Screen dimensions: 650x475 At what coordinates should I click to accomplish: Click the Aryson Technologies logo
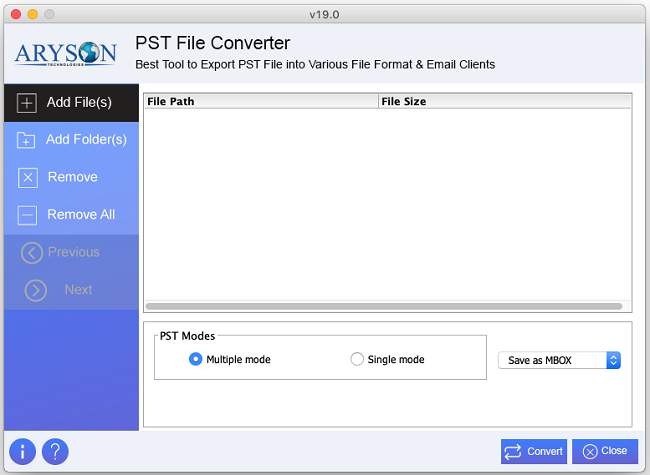(x=65, y=53)
